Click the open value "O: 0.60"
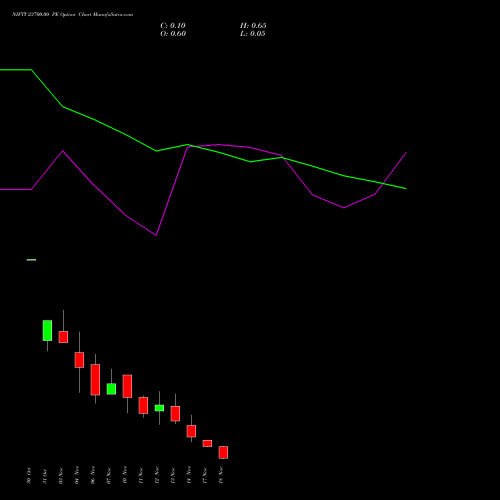 pos(173,34)
